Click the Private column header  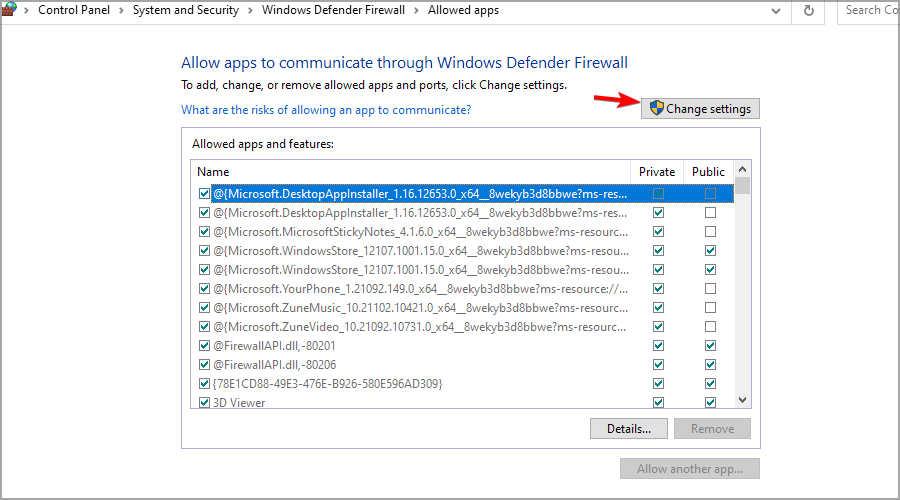pyautogui.click(x=657, y=172)
